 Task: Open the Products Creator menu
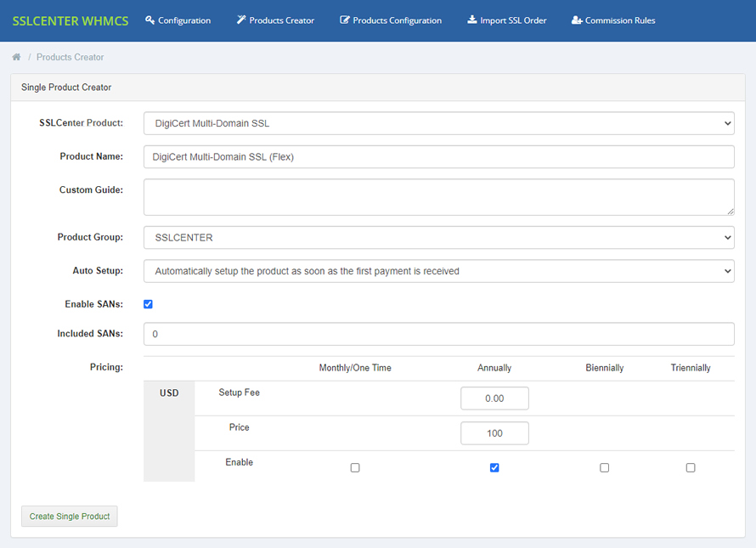pyautogui.click(x=275, y=20)
